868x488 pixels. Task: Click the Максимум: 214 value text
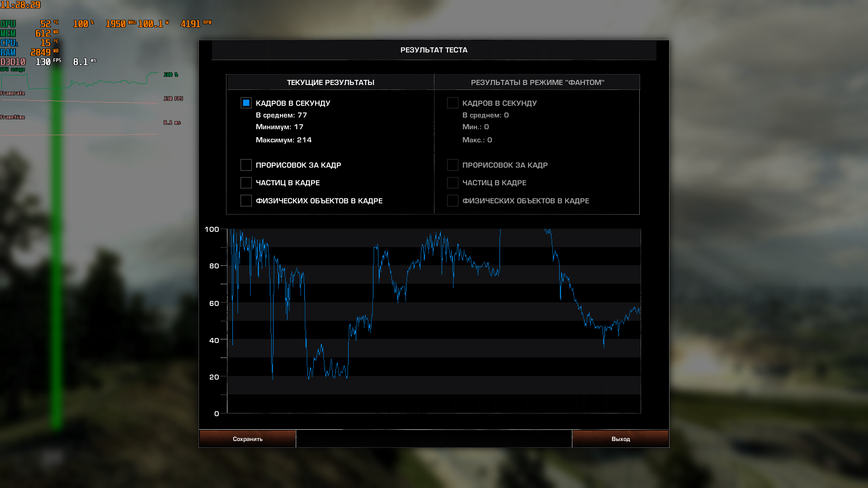click(283, 140)
